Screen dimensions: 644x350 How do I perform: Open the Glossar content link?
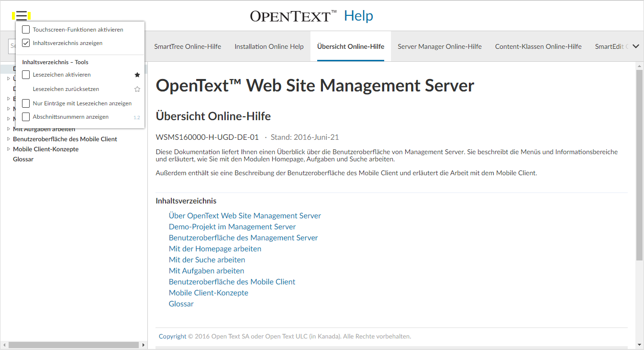181,304
